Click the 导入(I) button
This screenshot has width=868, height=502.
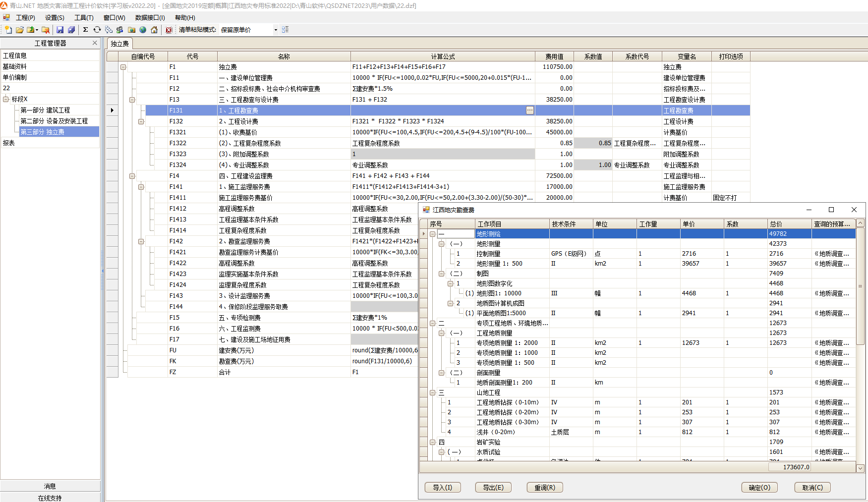442,487
